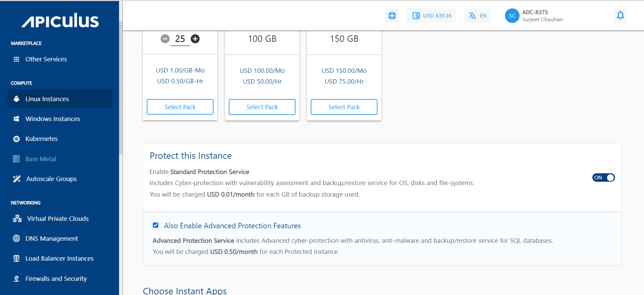Select the custom 25 GB pack

[180, 107]
